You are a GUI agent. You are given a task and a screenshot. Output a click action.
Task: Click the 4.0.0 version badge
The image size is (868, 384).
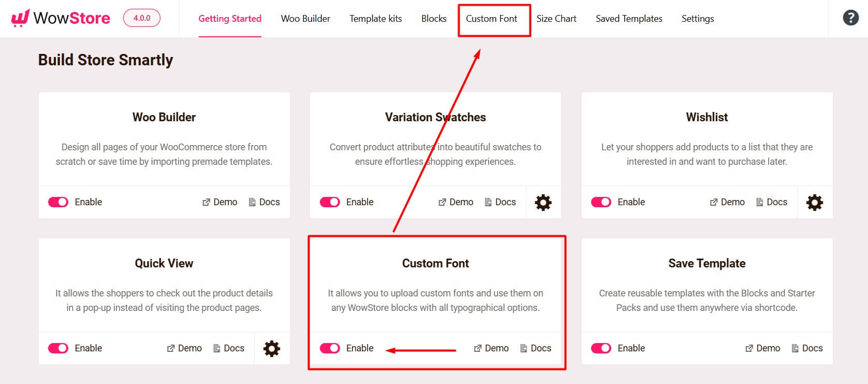[141, 17]
